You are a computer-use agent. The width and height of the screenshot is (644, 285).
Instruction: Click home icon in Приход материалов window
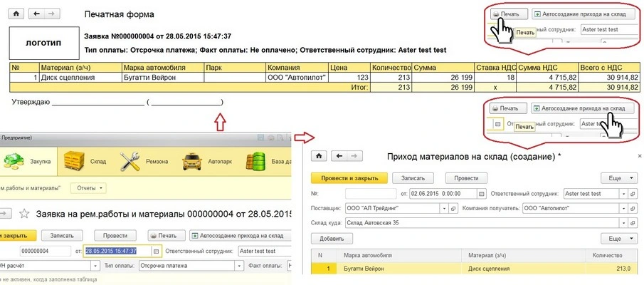pyautogui.click(x=320, y=155)
